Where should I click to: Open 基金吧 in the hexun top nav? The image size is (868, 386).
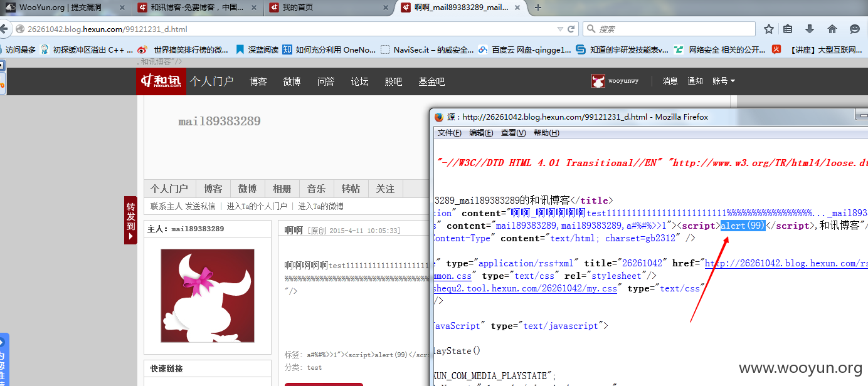[x=431, y=81]
